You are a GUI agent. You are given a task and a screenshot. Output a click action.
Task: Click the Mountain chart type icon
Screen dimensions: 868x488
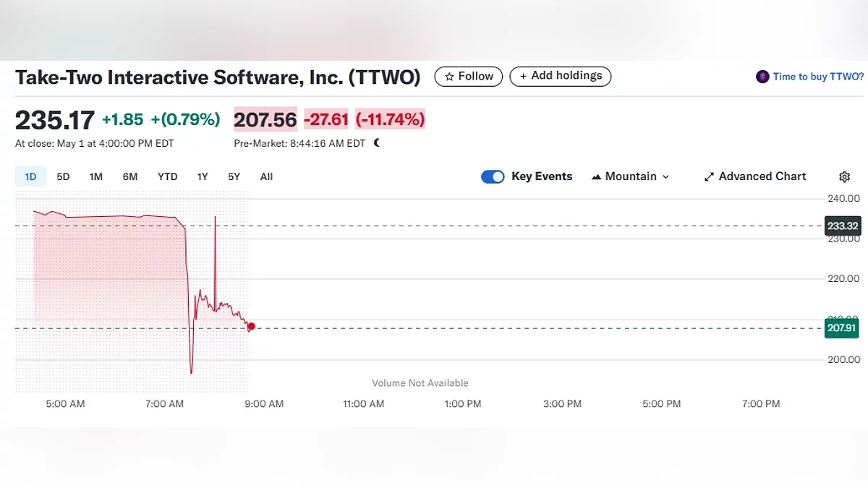coord(597,177)
